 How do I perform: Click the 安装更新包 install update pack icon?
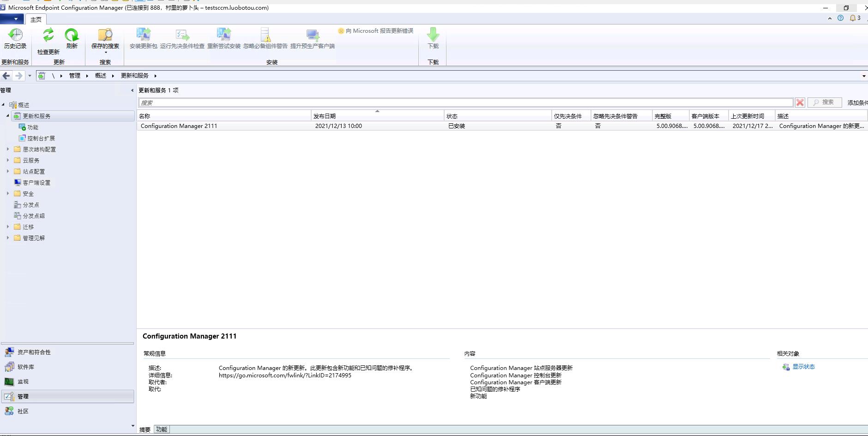tap(144, 35)
